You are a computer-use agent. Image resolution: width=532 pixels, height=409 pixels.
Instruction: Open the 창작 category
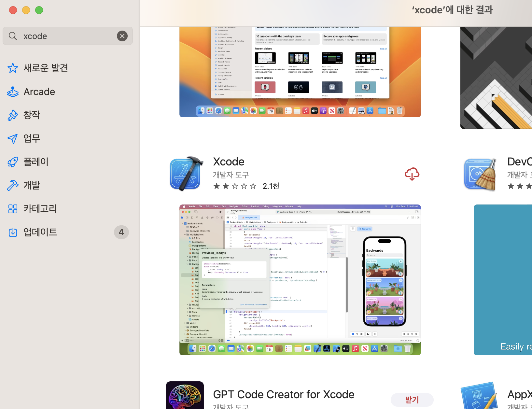[32, 115]
